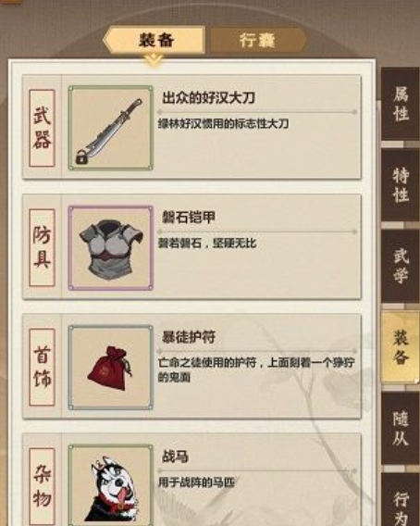Viewport: 420px width, 526px height.
Task: Switch to the 行囊 inventory tab
Action: point(258,40)
